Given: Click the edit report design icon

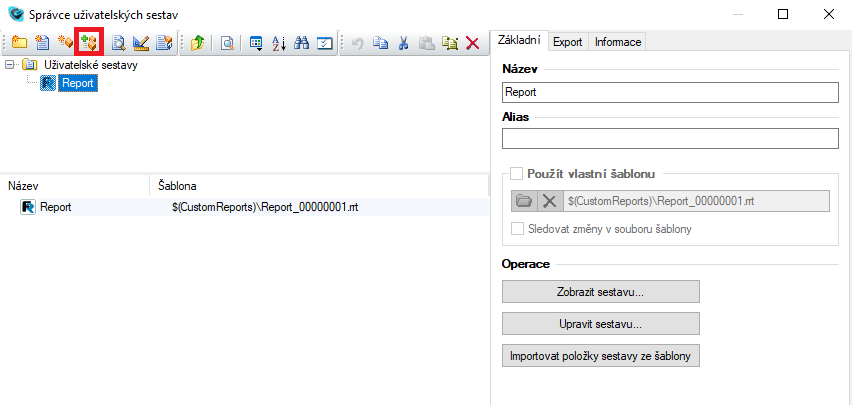Looking at the screenshot, I should pos(141,43).
